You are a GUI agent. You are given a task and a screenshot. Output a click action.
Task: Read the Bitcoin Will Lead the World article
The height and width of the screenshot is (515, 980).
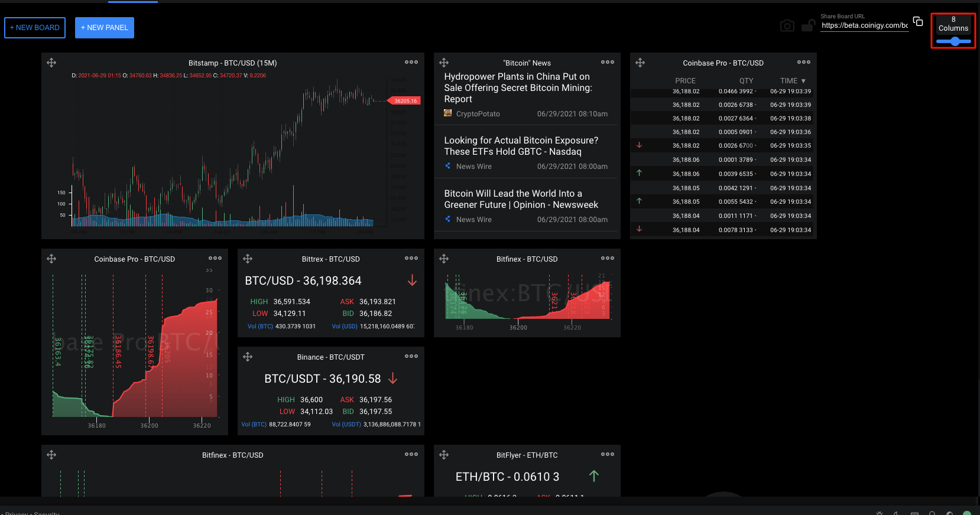point(521,199)
